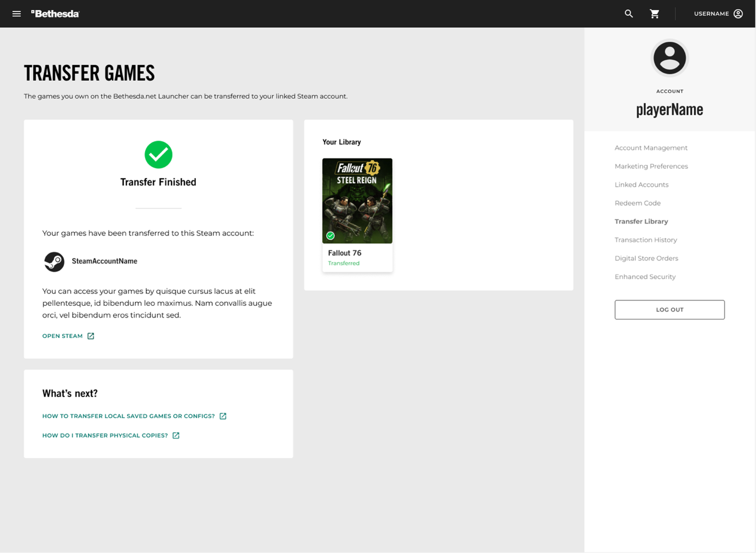Click the Bethesda logo
This screenshot has height=553, width=756.
coord(55,14)
